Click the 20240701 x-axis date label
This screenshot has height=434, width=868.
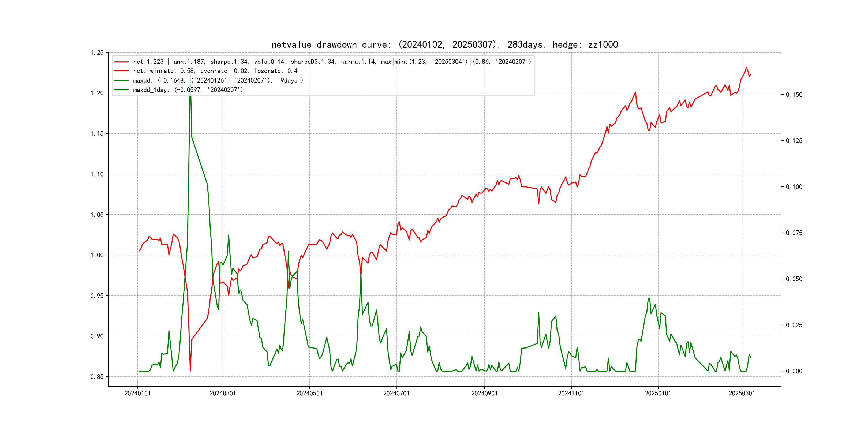pos(396,393)
